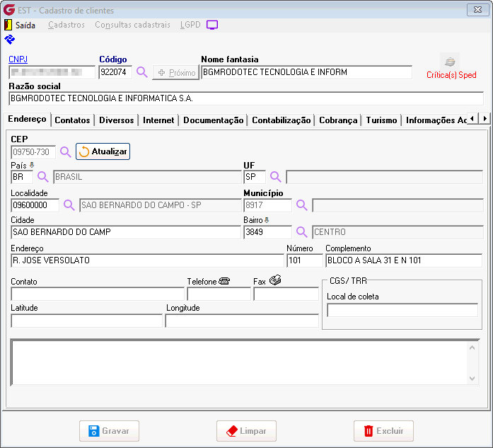Screen dimensions: 493x448
Task: Click the Razão social field
Action: [246, 98]
